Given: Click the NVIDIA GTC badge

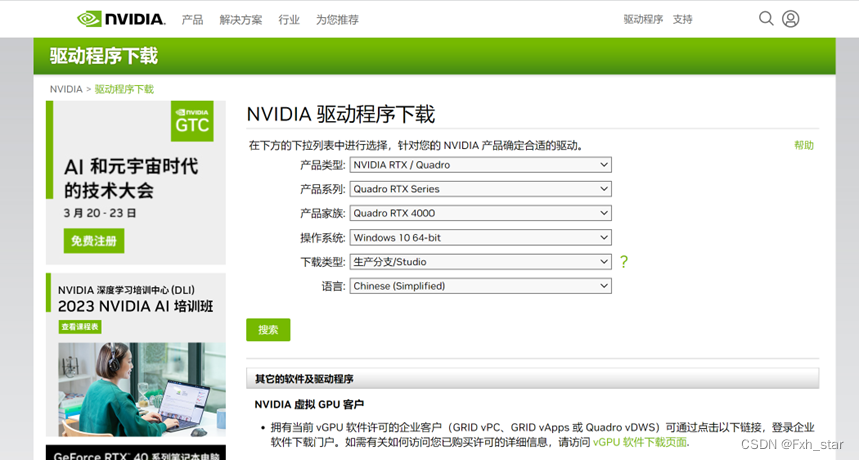Looking at the screenshot, I should coord(192,121).
